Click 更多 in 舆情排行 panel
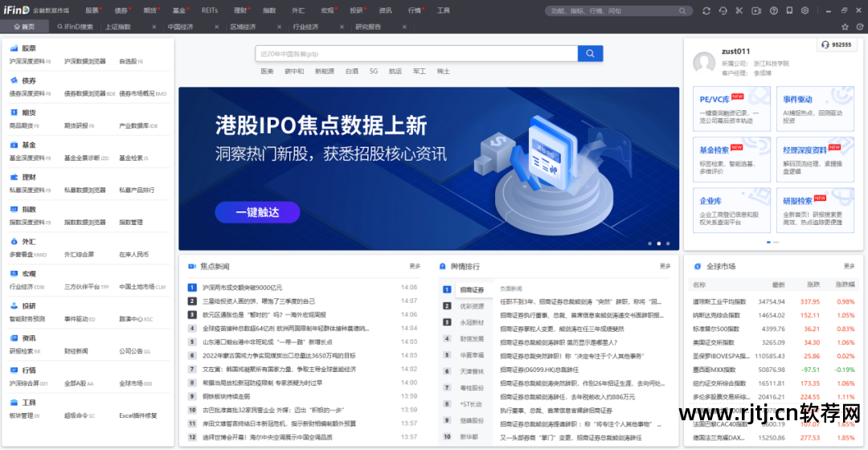Viewport: 868px width, 450px height. point(665,266)
